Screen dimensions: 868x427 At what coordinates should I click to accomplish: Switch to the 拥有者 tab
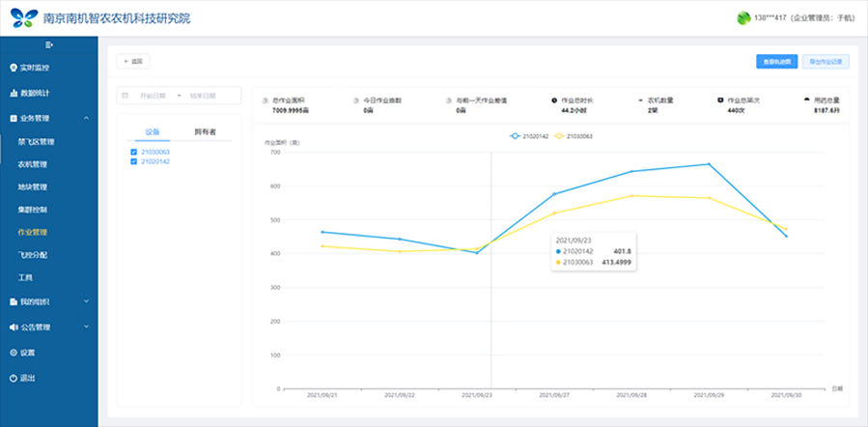point(205,132)
